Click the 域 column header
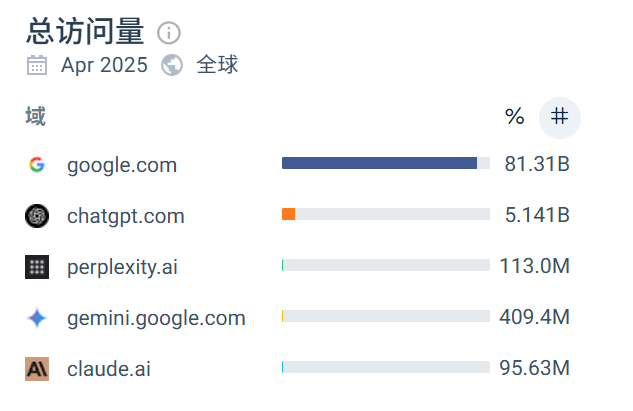Viewport: 633px width, 411px height. 35,117
